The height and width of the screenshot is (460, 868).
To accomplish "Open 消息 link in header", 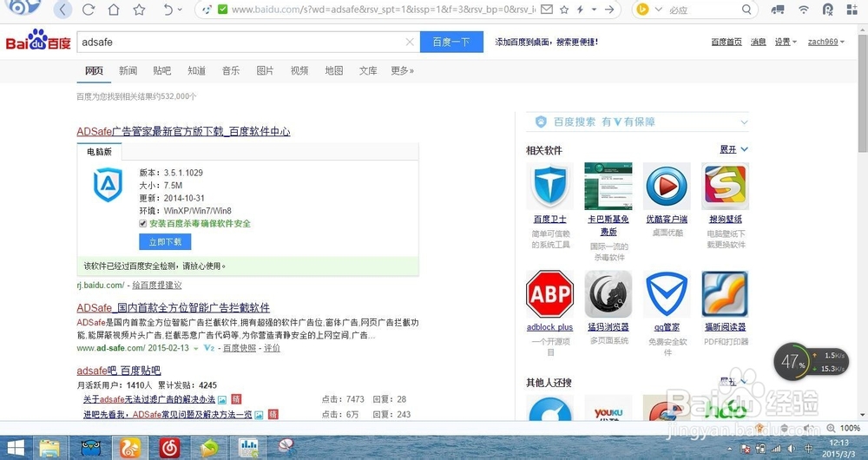I will 758,42.
